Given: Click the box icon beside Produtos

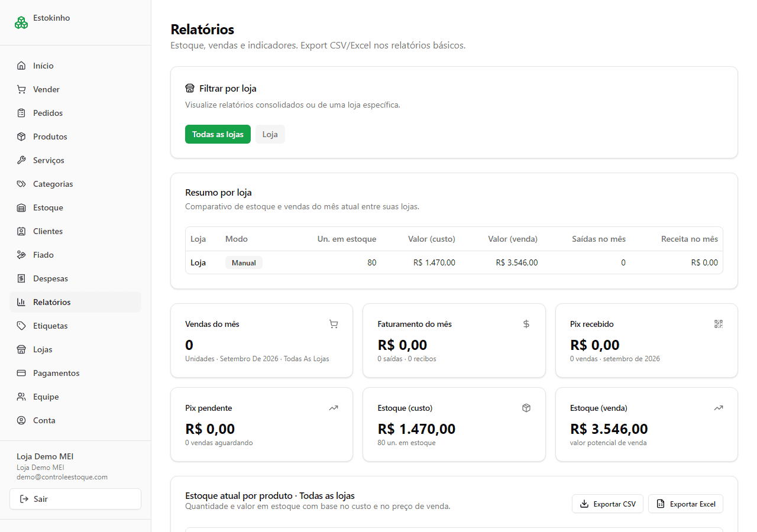Looking at the screenshot, I should [x=21, y=137].
